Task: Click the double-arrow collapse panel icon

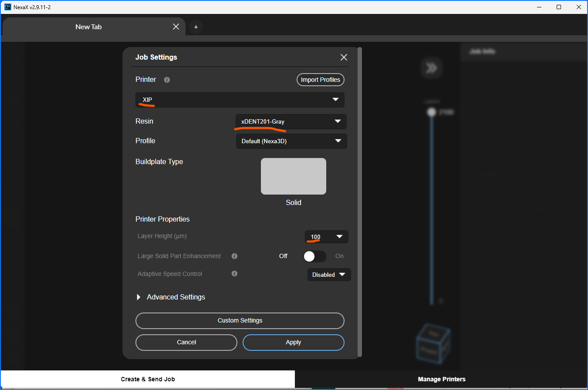Action: pos(432,68)
